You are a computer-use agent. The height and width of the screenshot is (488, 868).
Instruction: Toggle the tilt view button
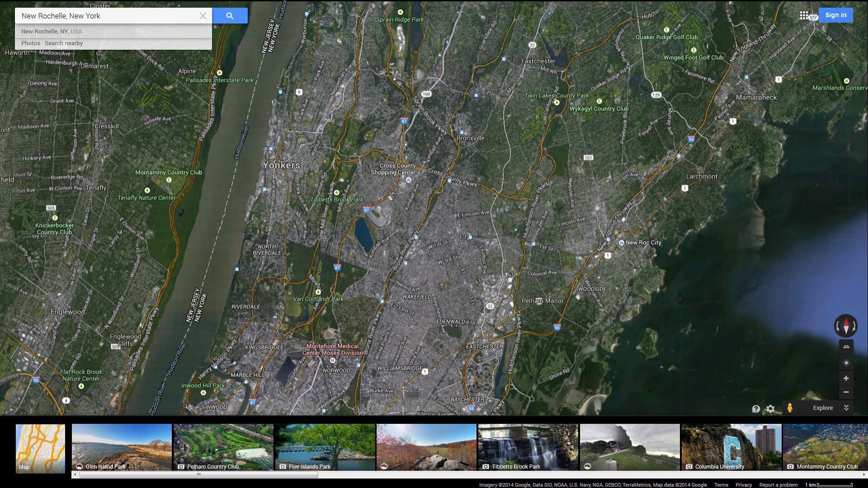coord(846,347)
